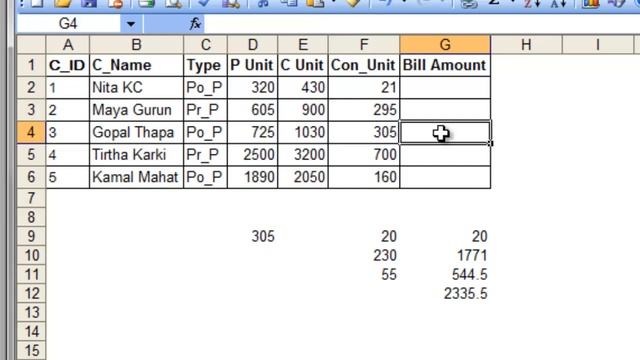
Task: Select column F header
Action: click(x=364, y=44)
